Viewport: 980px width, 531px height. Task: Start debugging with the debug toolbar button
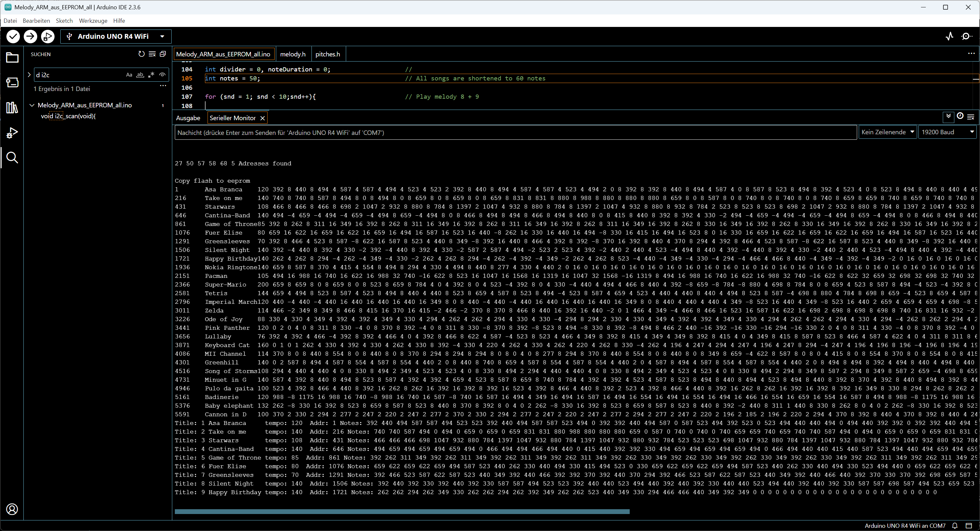(48, 37)
